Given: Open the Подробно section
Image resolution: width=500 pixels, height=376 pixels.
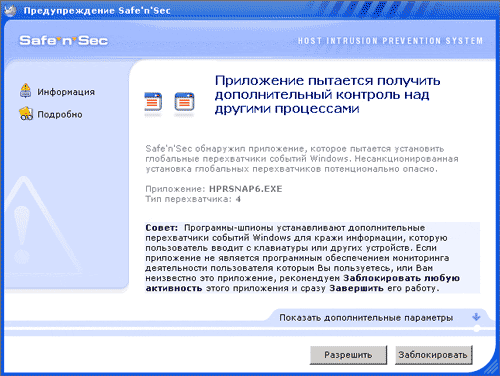Looking at the screenshot, I should 60,115.
